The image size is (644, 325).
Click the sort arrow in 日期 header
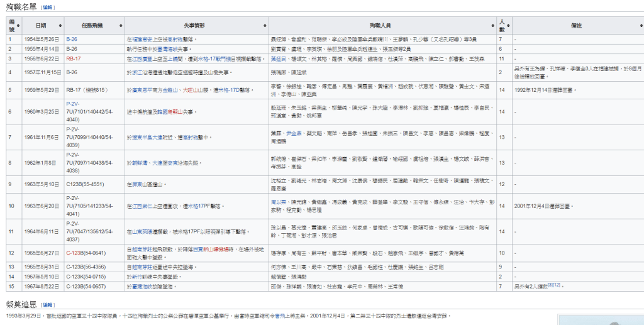click(x=61, y=25)
